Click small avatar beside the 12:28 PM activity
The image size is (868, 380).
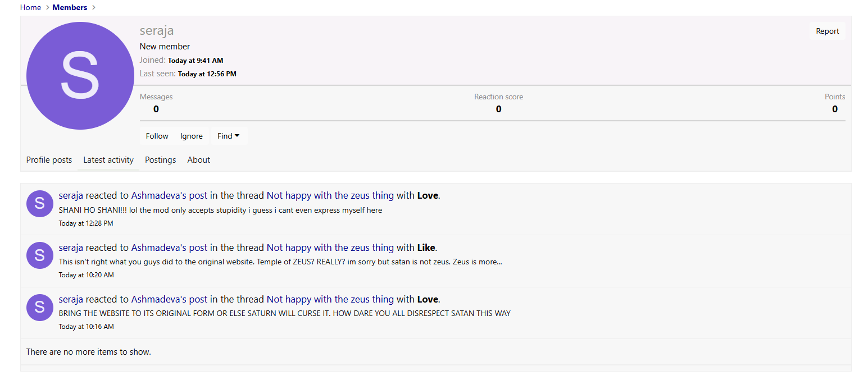tap(39, 204)
